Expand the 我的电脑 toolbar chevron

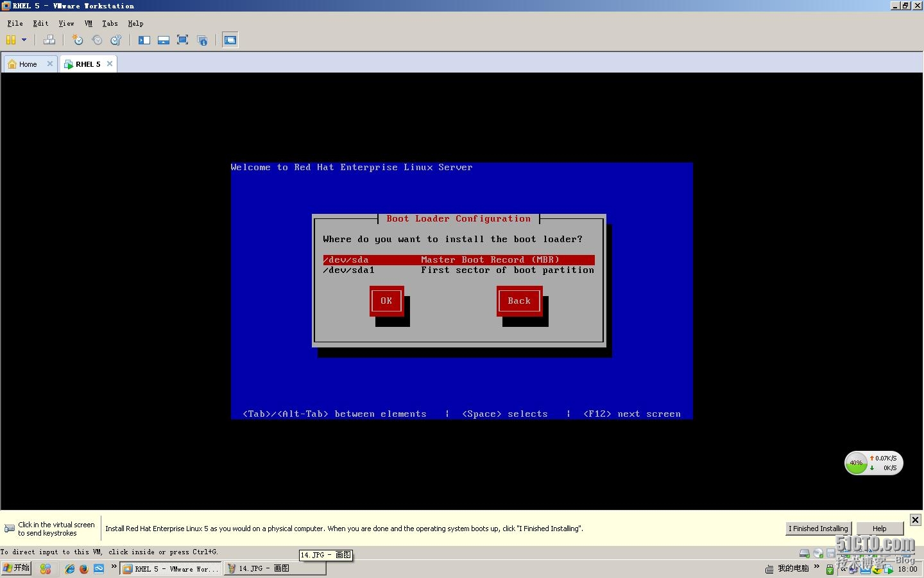[x=816, y=566]
